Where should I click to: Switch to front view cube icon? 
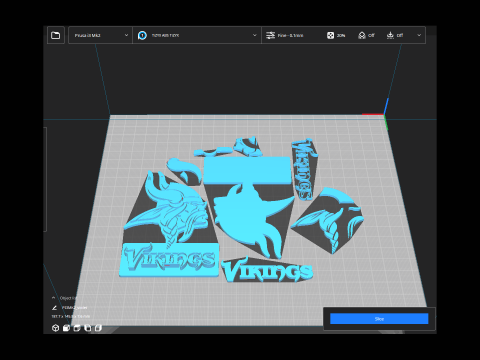66,328
